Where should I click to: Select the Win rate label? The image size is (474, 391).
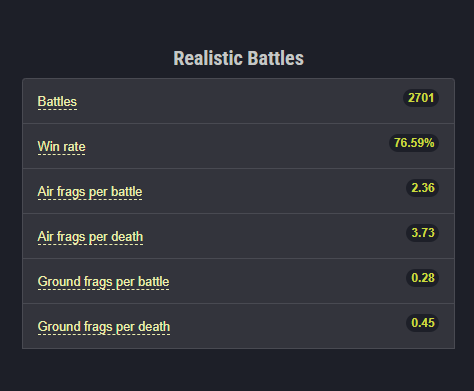(61, 147)
